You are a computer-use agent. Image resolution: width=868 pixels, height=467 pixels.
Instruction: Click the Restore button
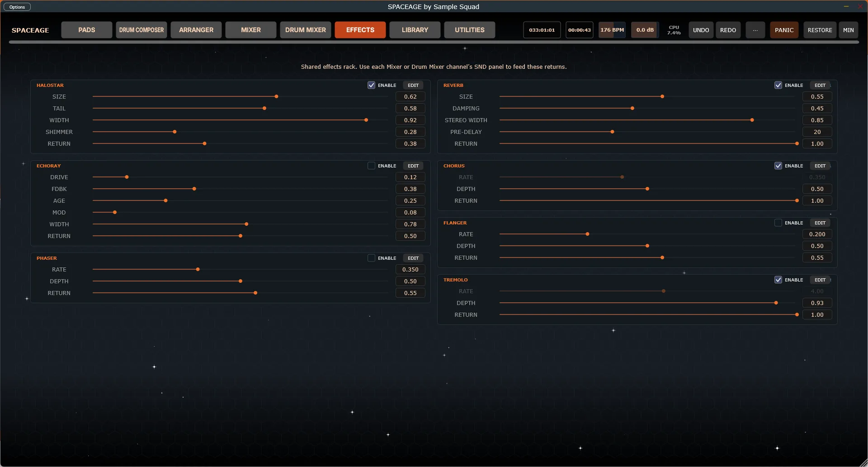click(x=820, y=30)
